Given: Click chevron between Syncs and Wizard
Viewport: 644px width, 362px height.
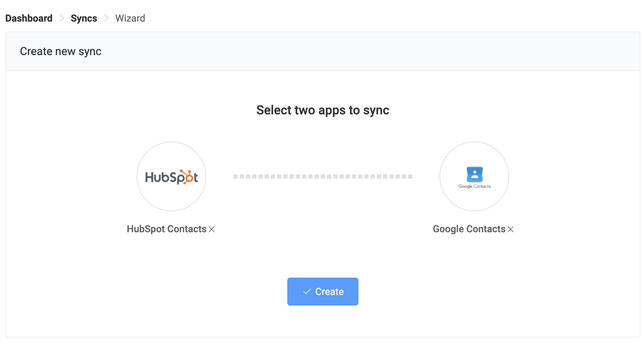Looking at the screenshot, I should pyautogui.click(x=106, y=18).
